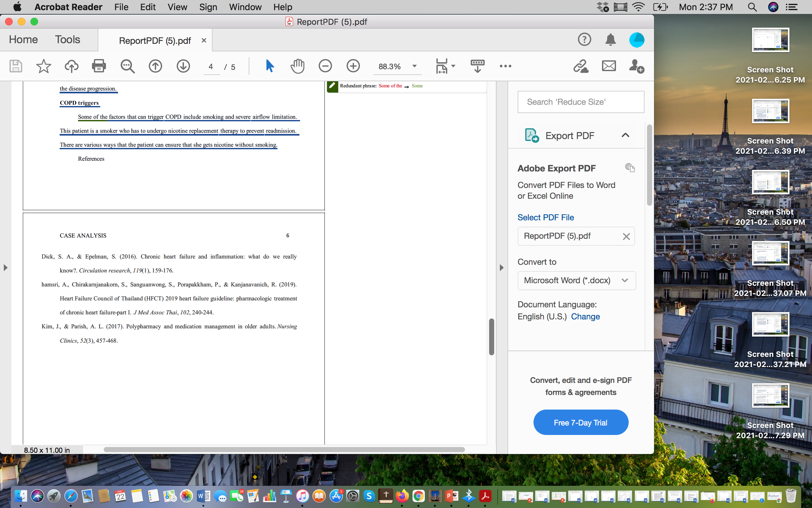Activate the hand pan tool
This screenshot has width=812, height=508.
click(297, 66)
